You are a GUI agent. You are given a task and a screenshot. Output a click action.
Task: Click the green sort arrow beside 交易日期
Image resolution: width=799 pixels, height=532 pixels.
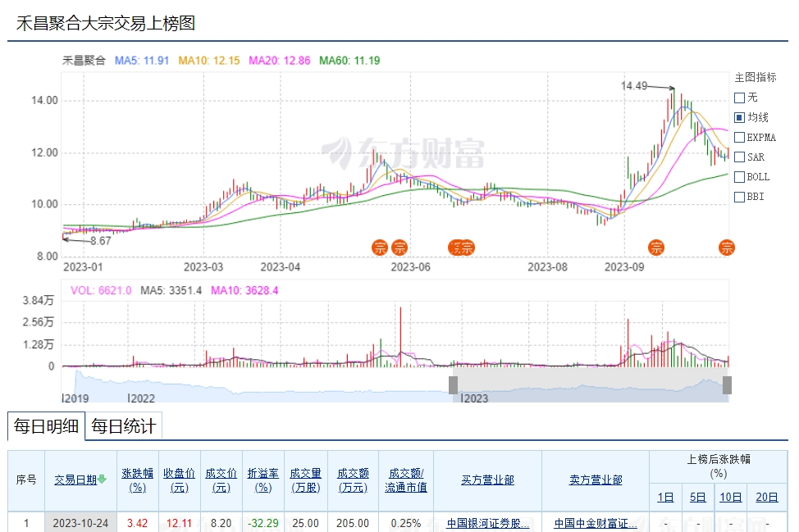(x=103, y=480)
